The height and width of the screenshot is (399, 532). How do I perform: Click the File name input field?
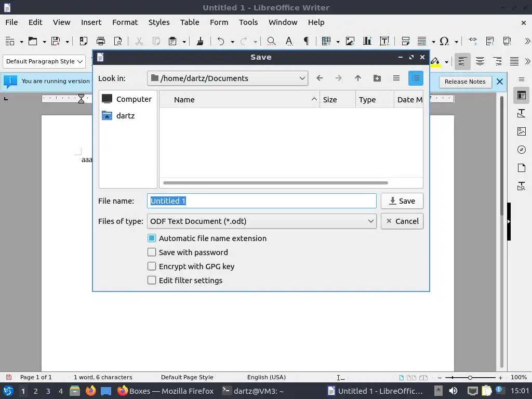[262, 201]
